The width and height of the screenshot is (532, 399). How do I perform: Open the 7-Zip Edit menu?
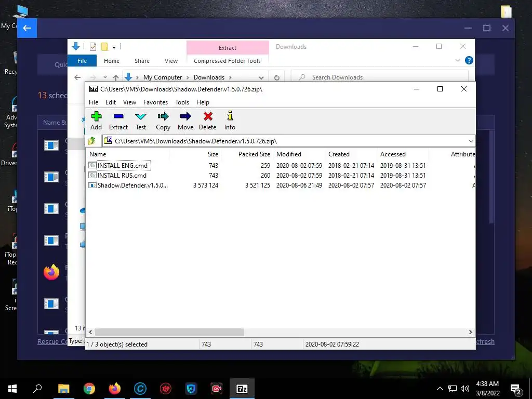[111, 102]
